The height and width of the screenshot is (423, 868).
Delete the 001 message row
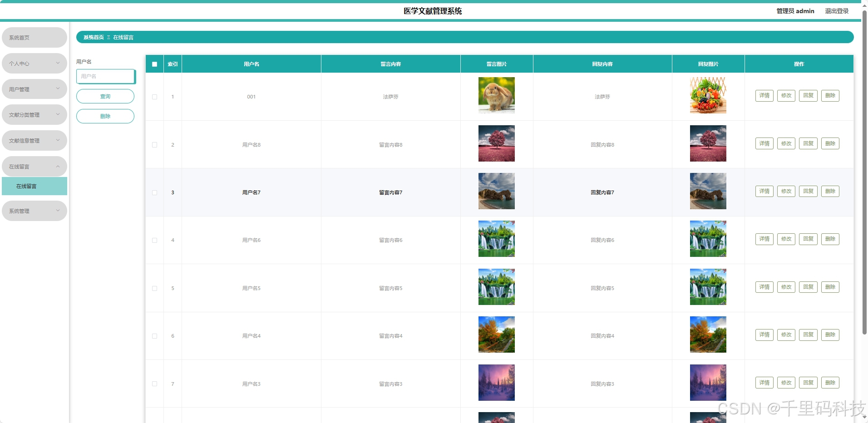pyautogui.click(x=830, y=96)
